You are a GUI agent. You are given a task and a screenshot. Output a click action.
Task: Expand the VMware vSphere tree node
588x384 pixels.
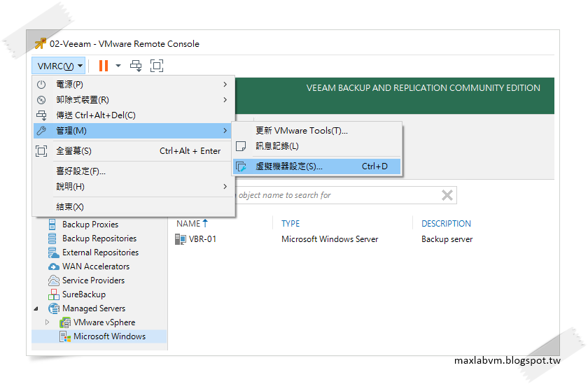coord(48,322)
